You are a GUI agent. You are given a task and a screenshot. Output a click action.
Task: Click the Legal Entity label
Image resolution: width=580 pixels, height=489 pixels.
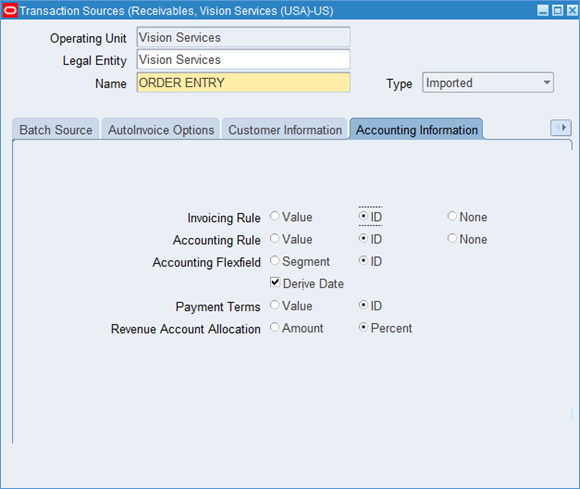click(95, 61)
